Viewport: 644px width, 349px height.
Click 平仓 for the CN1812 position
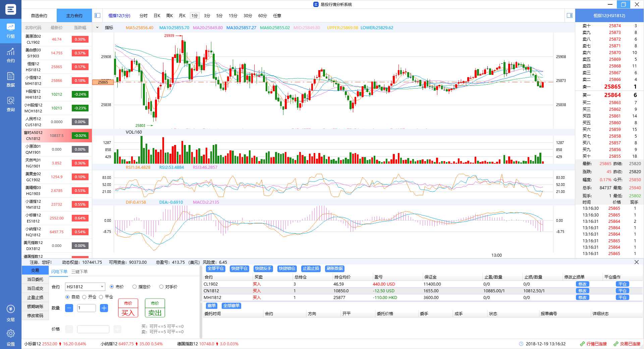tap(623, 291)
